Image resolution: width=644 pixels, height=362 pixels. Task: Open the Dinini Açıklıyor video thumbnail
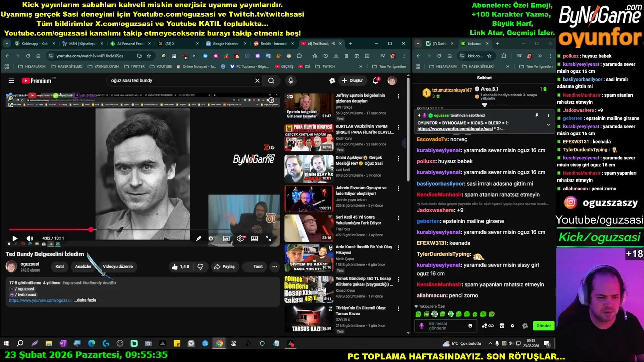[x=309, y=168]
